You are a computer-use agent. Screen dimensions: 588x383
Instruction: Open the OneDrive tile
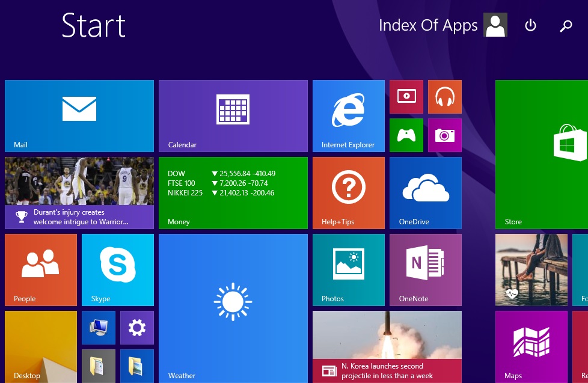click(426, 193)
